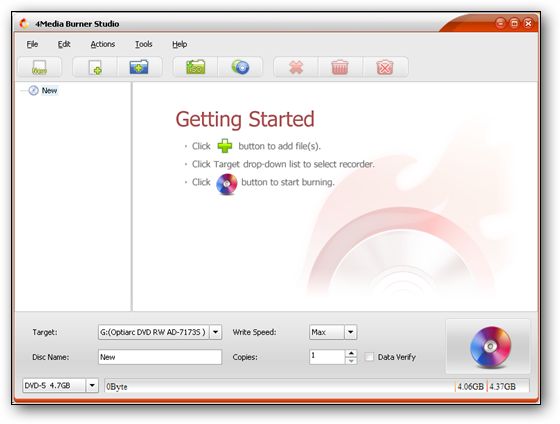Open the Tools menu

[x=144, y=44]
